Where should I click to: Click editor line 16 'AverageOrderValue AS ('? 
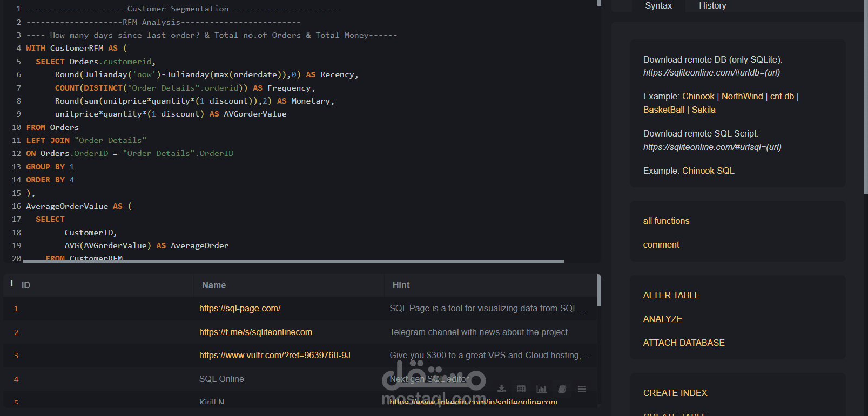tap(79, 206)
